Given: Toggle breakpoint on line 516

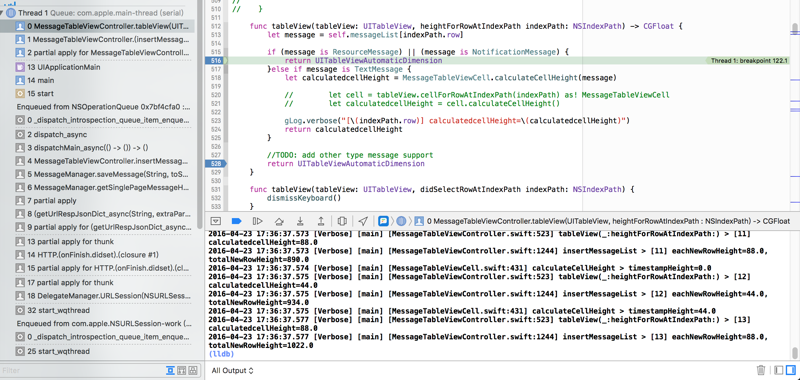Looking at the screenshot, I should tap(215, 61).
